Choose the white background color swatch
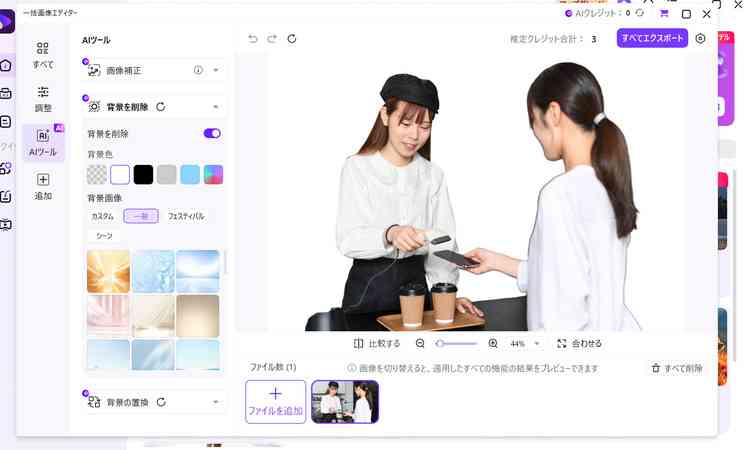 (120, 175)
